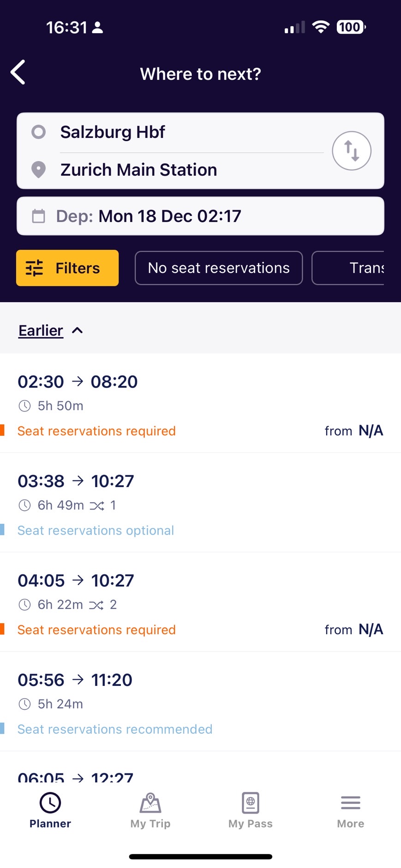Edit the Salzburg Hbf origin field
Viewport: 401px width, 868px height.
[x=192, y=132]
